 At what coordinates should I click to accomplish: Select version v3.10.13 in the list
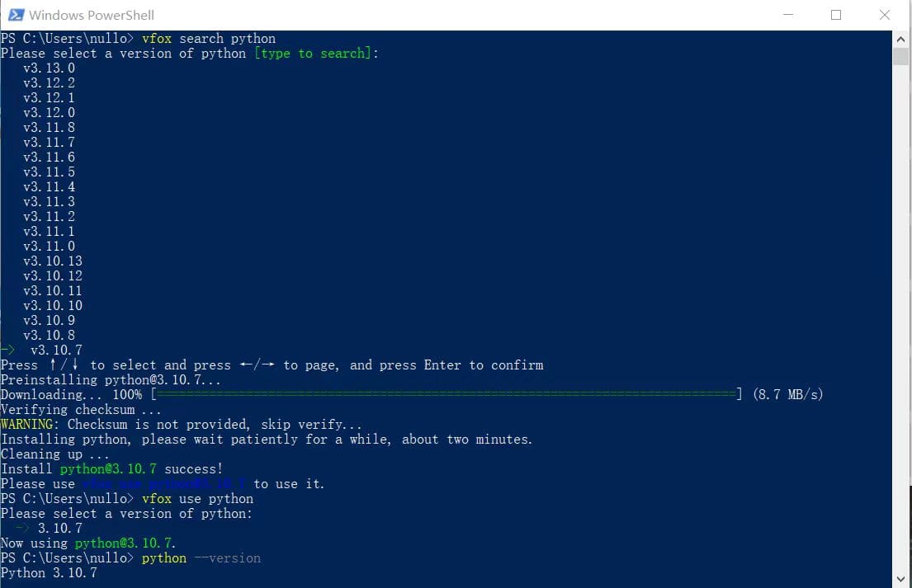(x=52, y=261)
